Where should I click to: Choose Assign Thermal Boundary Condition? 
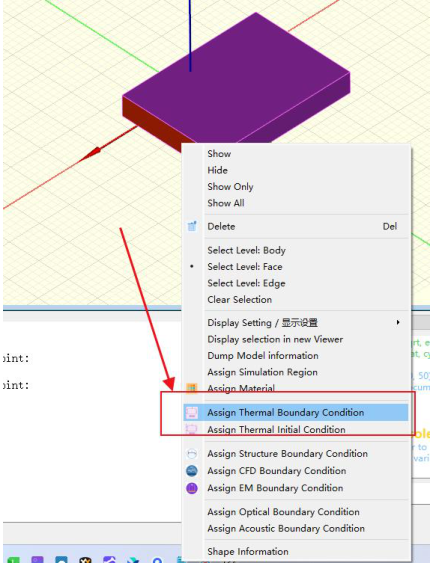click(296, 413)
